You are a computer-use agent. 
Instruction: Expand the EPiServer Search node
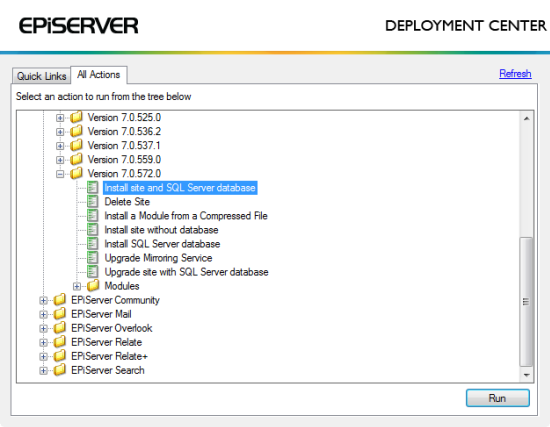43,371
